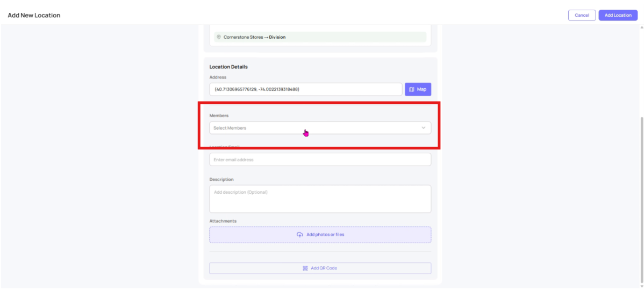Click the Add QR Code button label
This screenshot has width=644, height=291.
pos(324,268)
